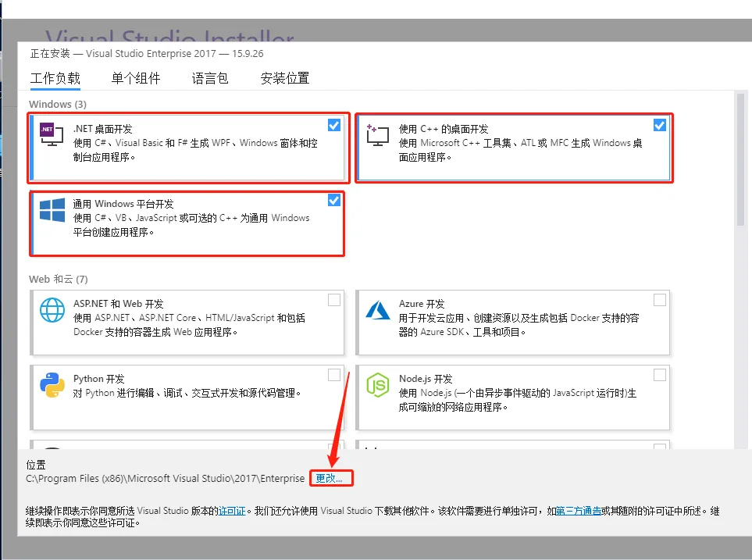Select the Node.js 开发 card title

[426, 379]
